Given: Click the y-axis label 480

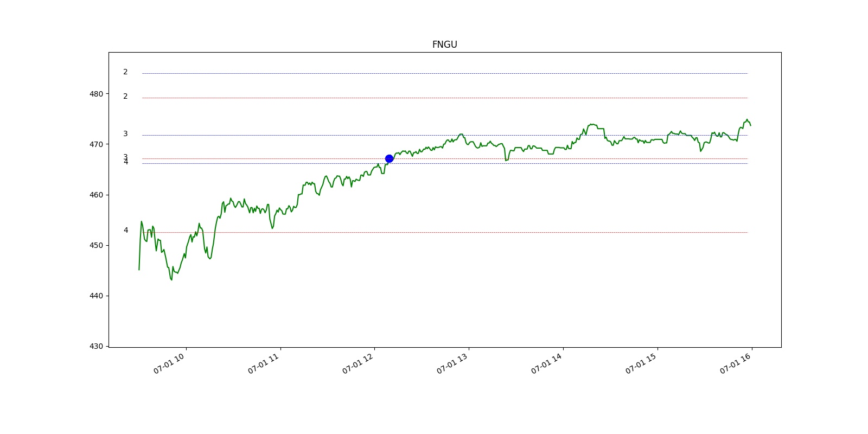Looking at the screenshot, I should point(96,94).
